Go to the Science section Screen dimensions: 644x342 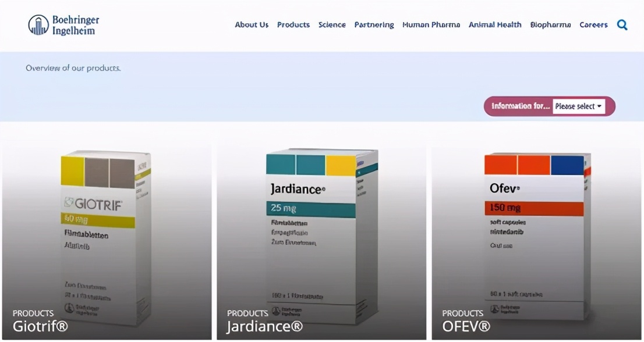coord(332,24)
